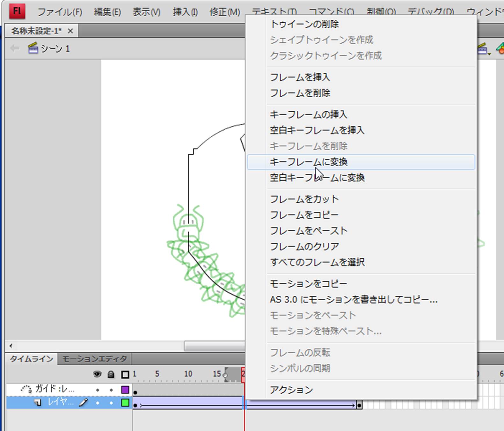This screenshot has height=431, width=504.
Task: Toggle visibility dot of the selected layer
Action: 98,403
